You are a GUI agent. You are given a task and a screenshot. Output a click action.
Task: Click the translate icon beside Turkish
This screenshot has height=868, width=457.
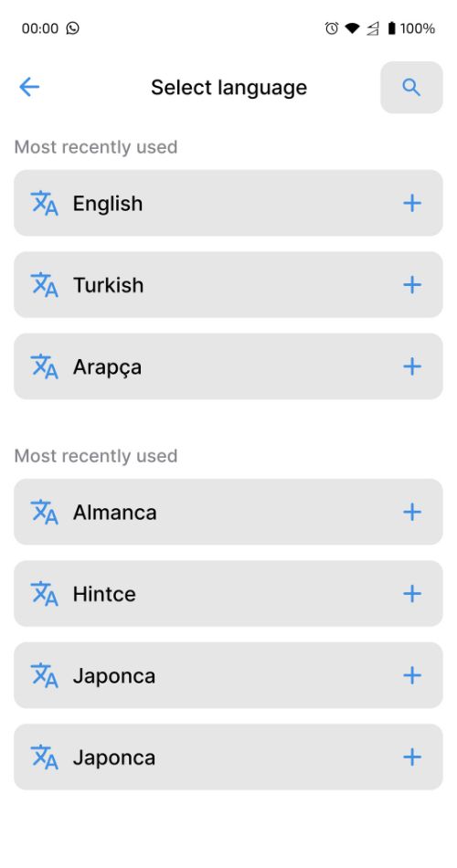pos(44,285)
